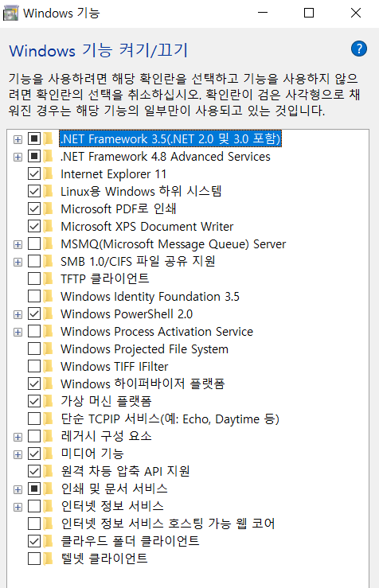Check Windows TIFF IFilter checkbox

click(x=34, y=366)
